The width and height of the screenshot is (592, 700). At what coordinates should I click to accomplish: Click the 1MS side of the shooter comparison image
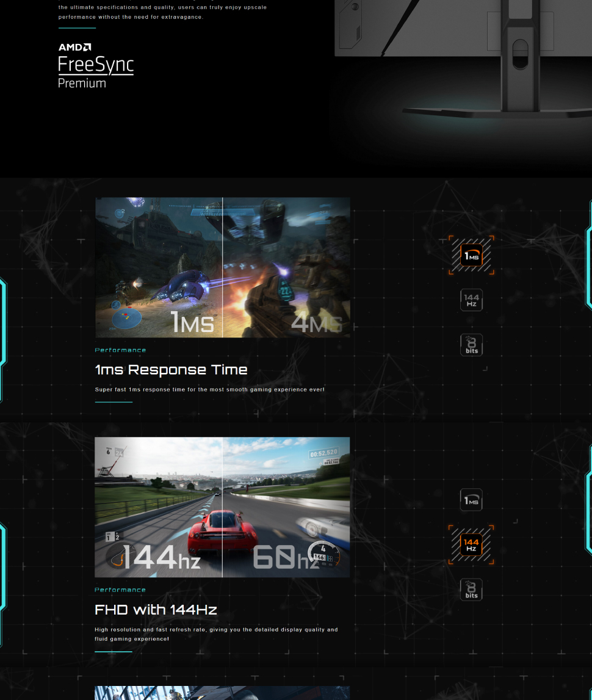159,267
